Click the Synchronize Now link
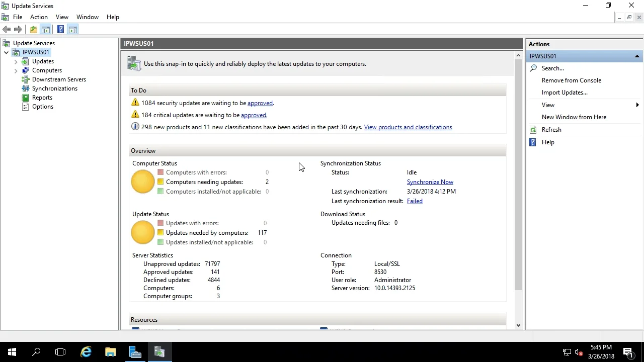 tap(430, 182)
